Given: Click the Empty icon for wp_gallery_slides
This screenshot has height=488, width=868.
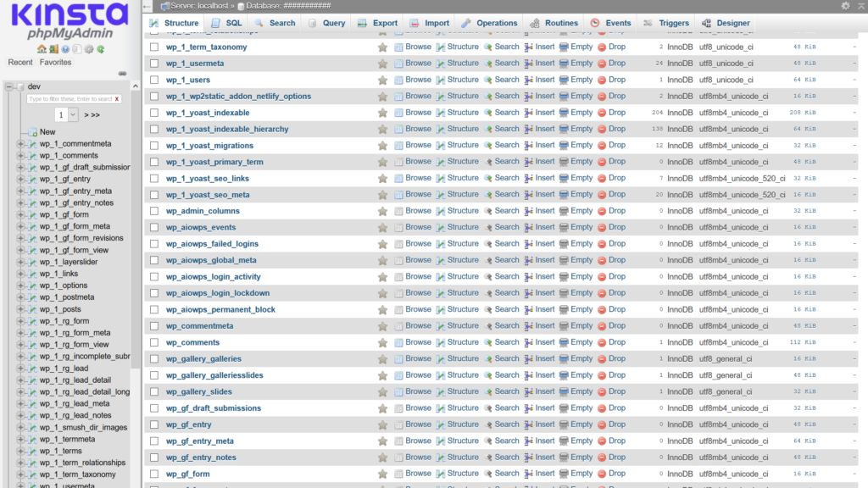Looking at the screenshot, I should [x=564, y=391].
